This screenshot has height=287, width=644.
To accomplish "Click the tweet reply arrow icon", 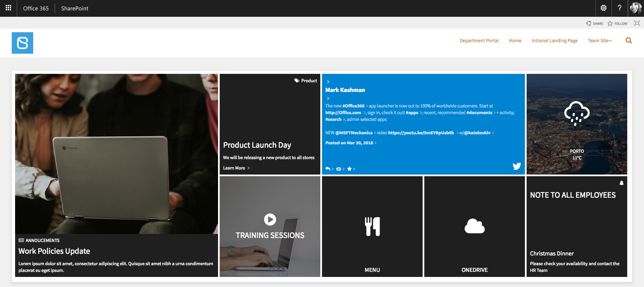I will pyautogui.click(x=328, y=169).
